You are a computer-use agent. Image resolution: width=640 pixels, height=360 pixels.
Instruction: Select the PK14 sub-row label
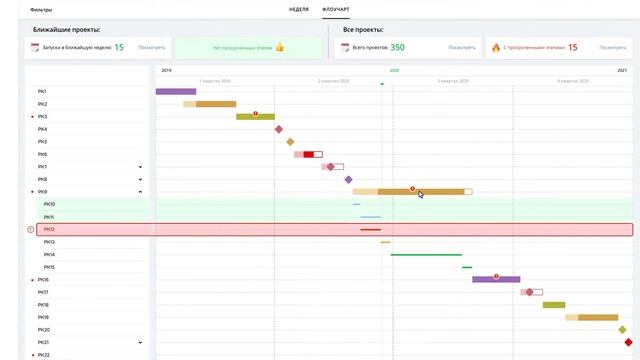49,255
